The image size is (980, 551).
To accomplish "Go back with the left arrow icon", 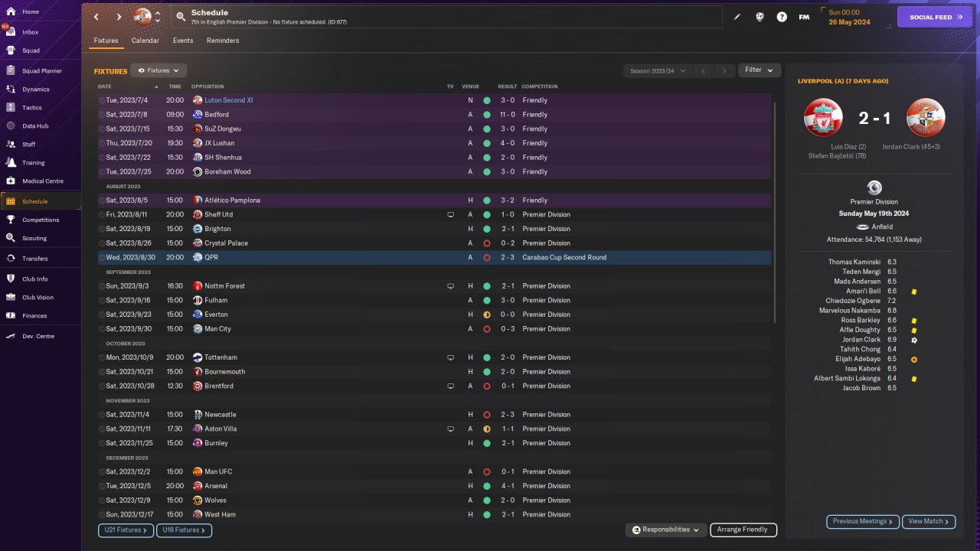I will pyautogui.click(x=96, y=17).
